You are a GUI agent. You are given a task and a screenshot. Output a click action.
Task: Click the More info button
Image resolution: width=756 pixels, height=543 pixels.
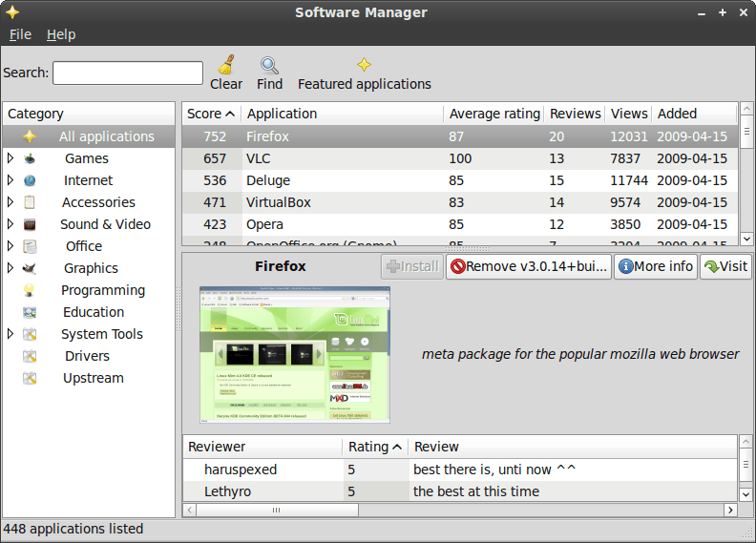tap(656, 266)
